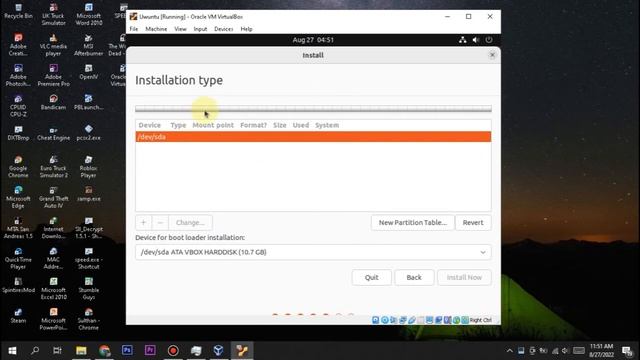The image size is (640, 360).
Task: Open File Explorer from the taskbar
Action: 81,351
